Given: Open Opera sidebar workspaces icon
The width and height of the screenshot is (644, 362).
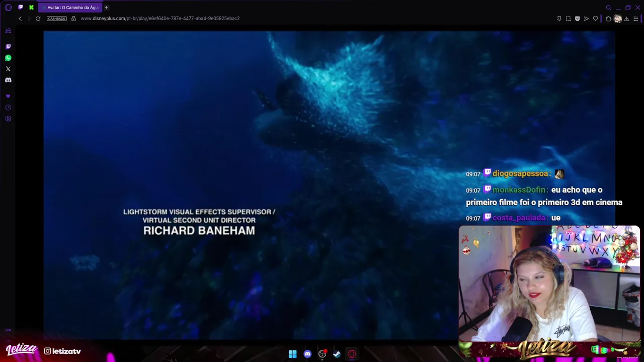Looking at the screenshot, I should point(8,31).
